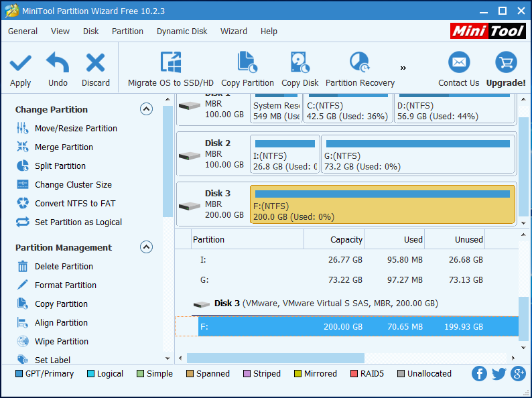Screen dimensions: 532x398
Task: Click the Upgrade shopping cart icon
Action: [506, 62]
